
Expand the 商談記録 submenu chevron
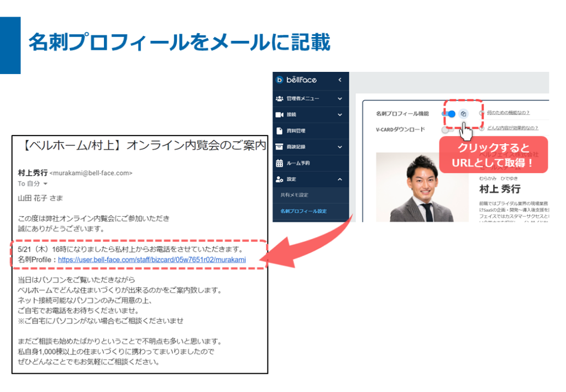click(x=340, y=147)
